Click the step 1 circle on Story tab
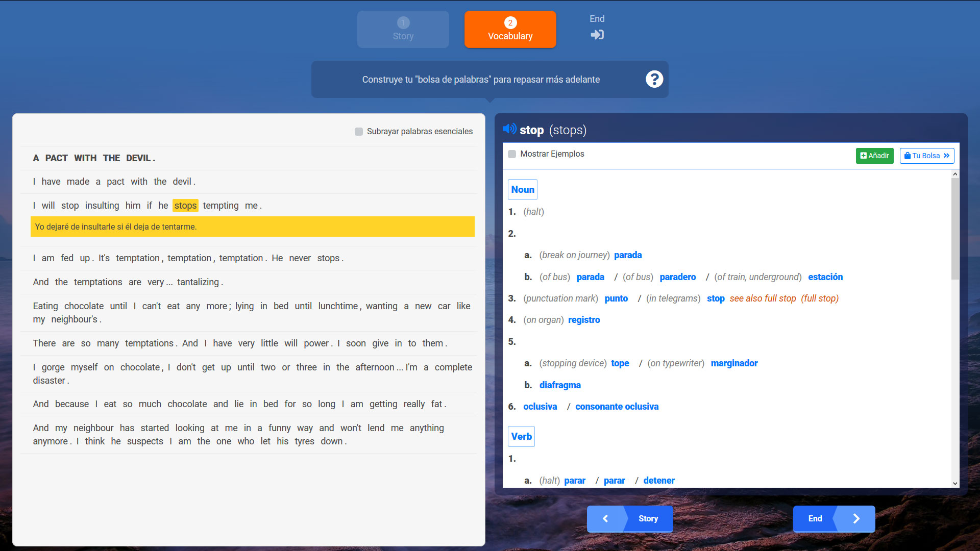The width and height of the screenshot is (980, 551). pos(403,22)
